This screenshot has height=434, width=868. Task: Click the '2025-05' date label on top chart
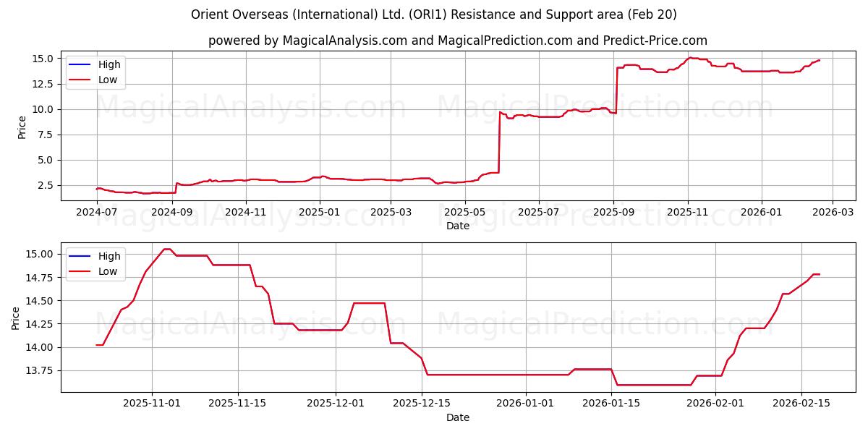pos(464,213)
